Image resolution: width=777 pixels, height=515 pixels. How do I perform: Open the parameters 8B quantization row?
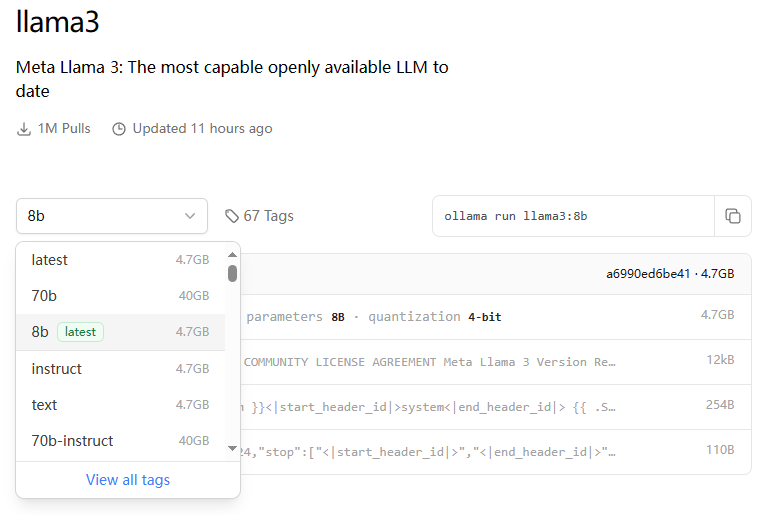(496, 317)
